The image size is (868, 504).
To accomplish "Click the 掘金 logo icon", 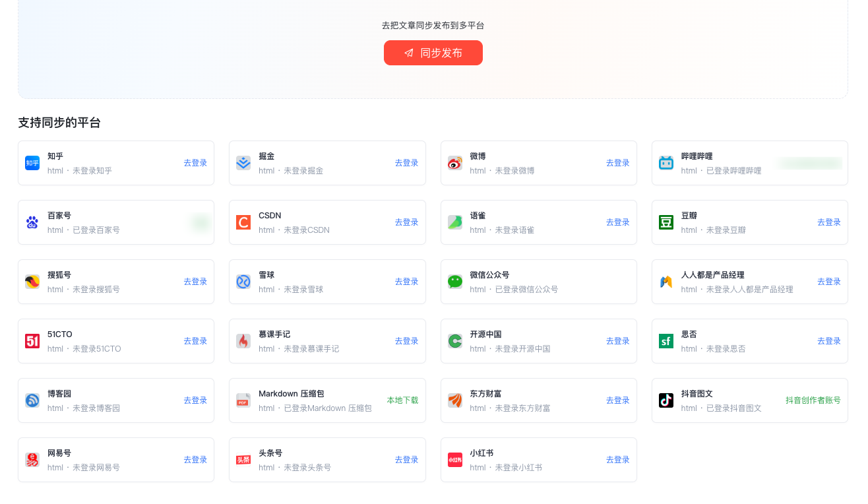I will 243,163.
